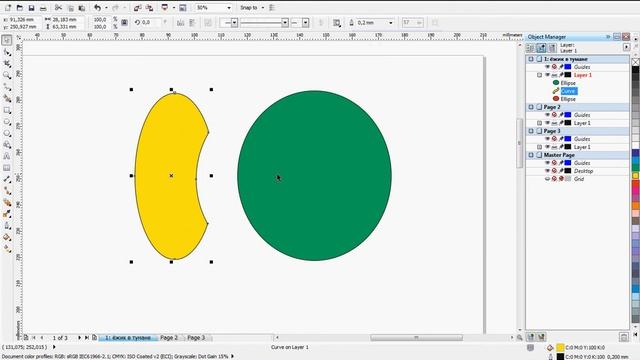
Task: Open the line style dropdown
Action: point(285,23)
